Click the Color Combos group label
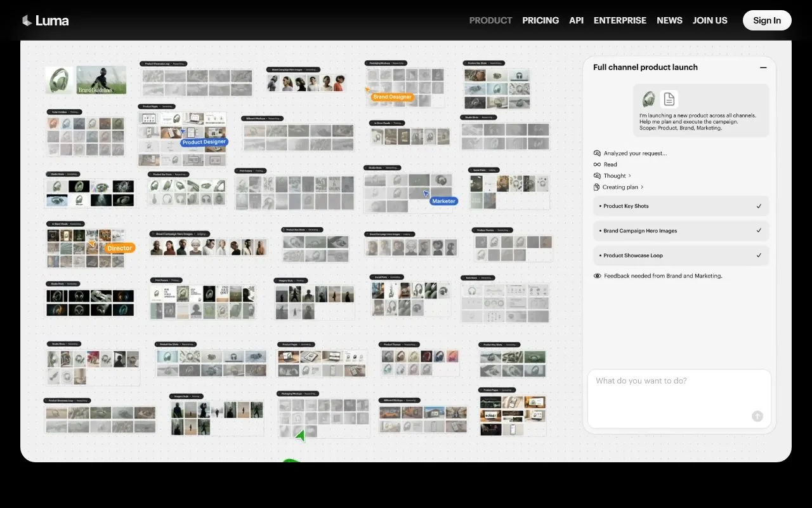 click(x=64, y=112)
